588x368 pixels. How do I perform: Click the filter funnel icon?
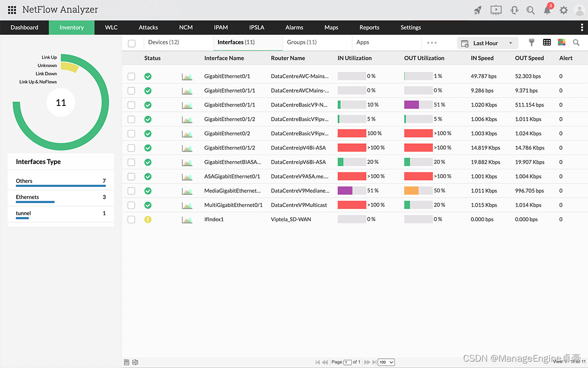(x=531, y=43)
